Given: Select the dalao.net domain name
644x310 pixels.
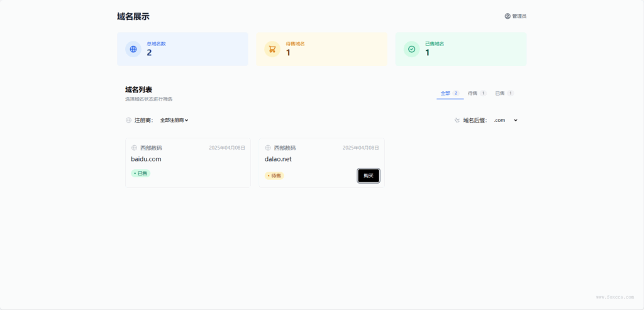Looking at the screenshot, I should tap(278, 159).
